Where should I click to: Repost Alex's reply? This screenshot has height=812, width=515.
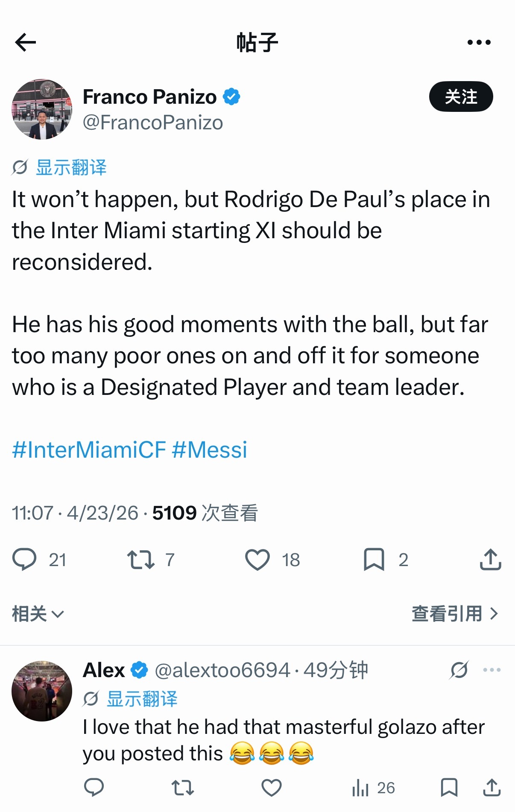(x=182, y=788)
